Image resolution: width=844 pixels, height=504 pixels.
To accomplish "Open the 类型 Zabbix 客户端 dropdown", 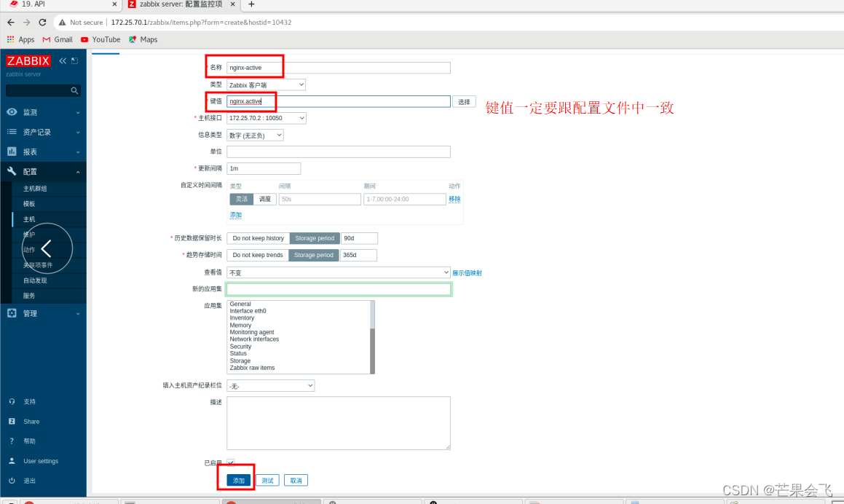I will (267, 84).
